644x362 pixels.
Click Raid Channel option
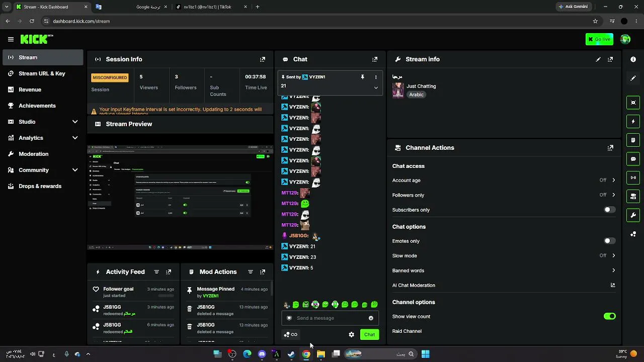407,331
